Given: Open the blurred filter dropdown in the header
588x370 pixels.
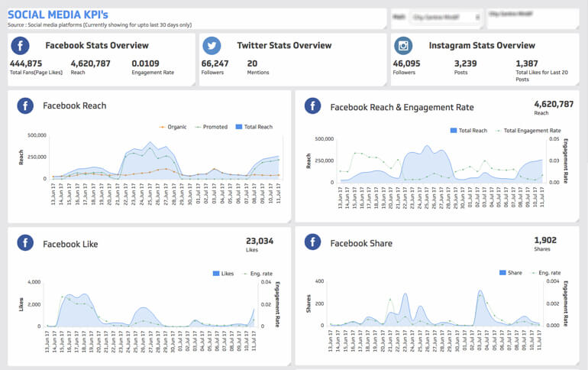Looking at the screenshot, I should pos(447,18).
